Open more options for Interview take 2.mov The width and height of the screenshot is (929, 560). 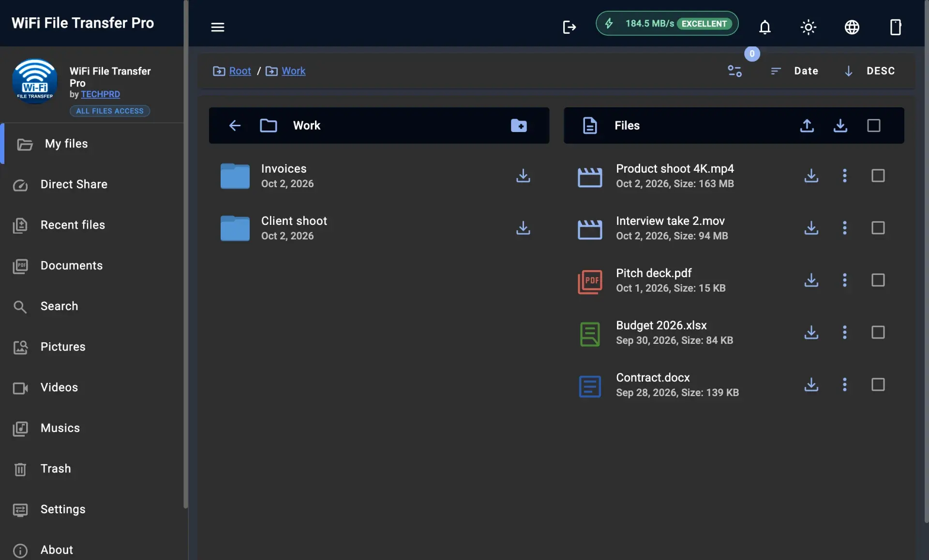coord(845,228)
